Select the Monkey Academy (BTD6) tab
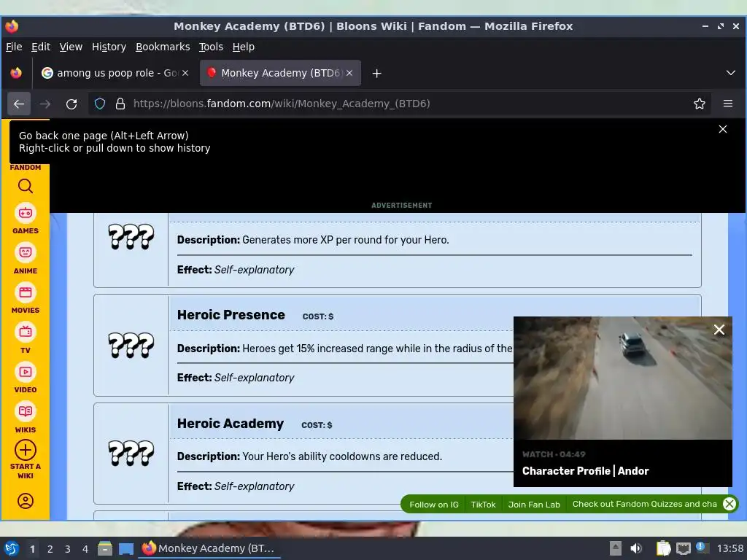This screenshot has height=560, width=747. tap(280, 73)
